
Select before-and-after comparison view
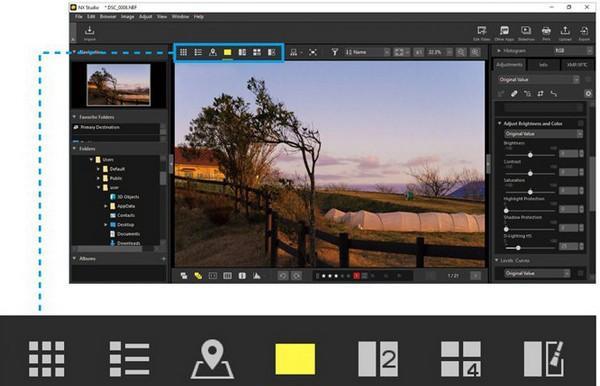click(271, 52)
